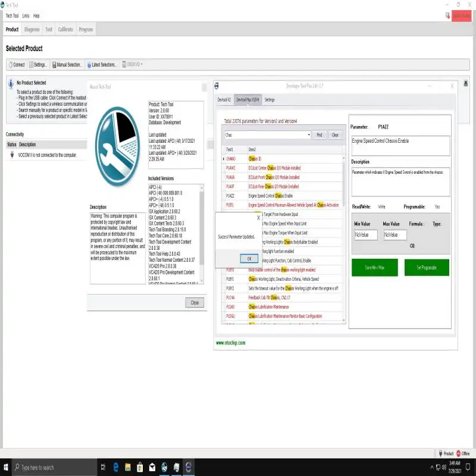Click the Offline status indicator
The width and height of the screenshot is (476, 476).
463,453
